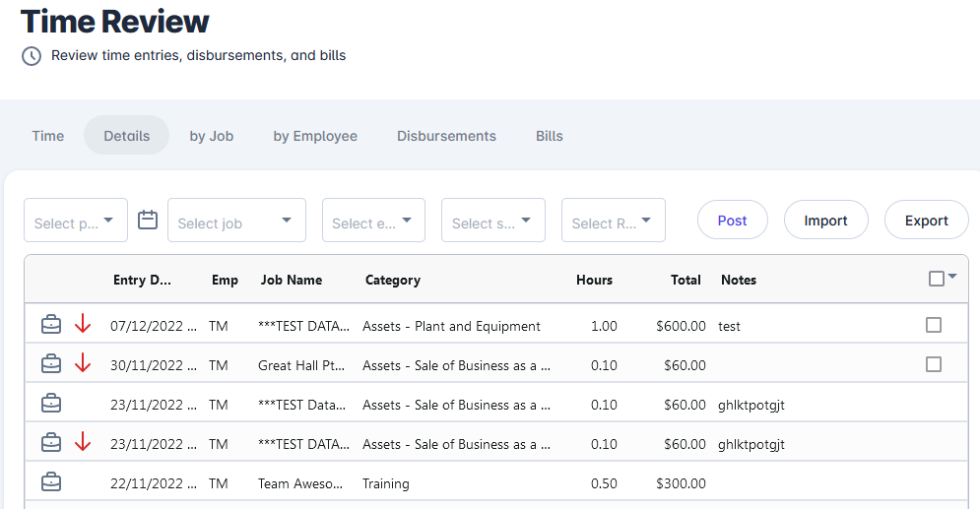Click red arrow in Great Hall row
The image size is (980, 509).
pyautogui.click(x=83, y=364)
